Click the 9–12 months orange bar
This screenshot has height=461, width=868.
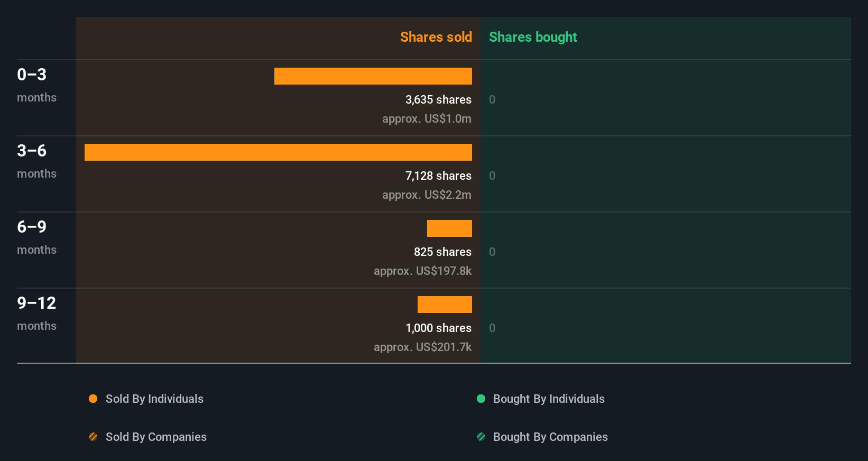[445, 305]
